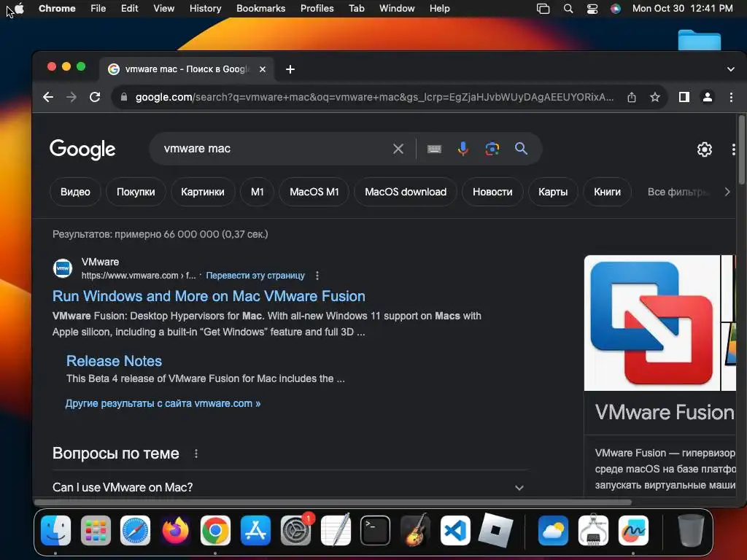Open macOS Control Center

pyautogui.click(x=592, y=9)
